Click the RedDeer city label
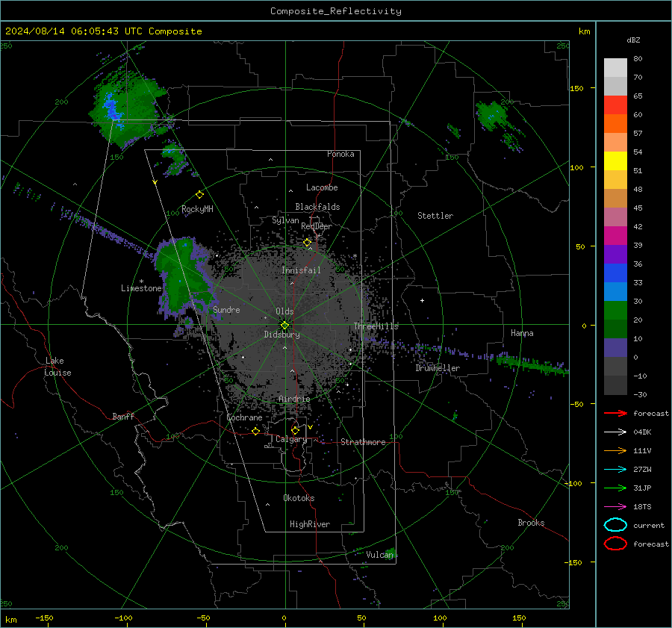Screen dimensions: 672x628 [x=317, y=226]
